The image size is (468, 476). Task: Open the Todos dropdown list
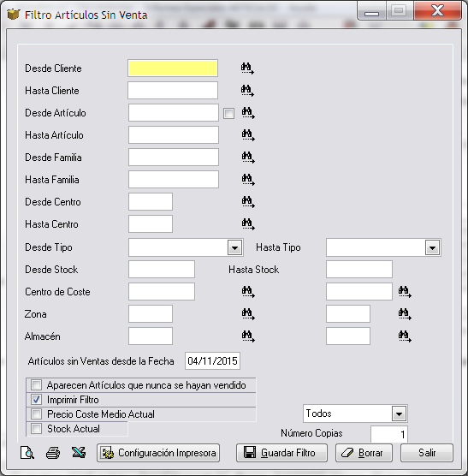point(399,414)
